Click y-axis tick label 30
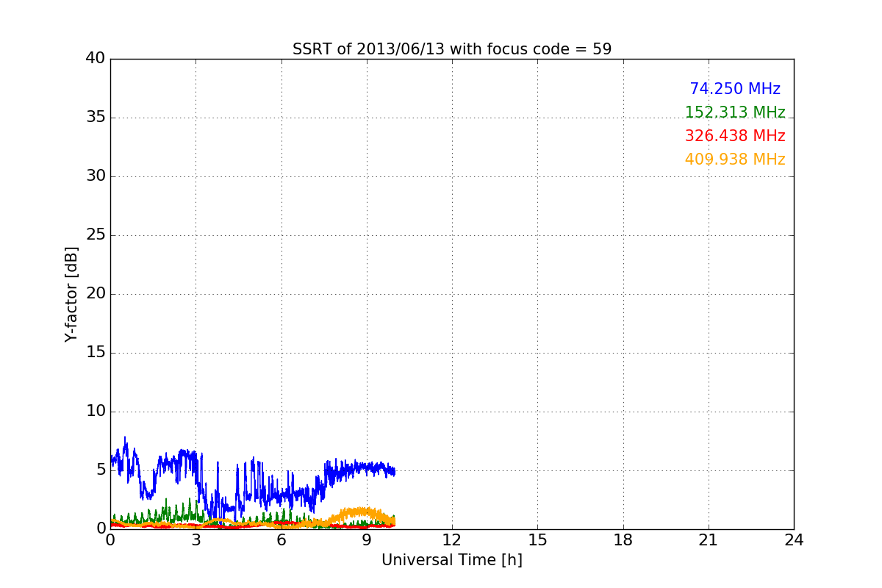This screenshot has width=882, height=588. pyautogui.click(x=96, y=176)
